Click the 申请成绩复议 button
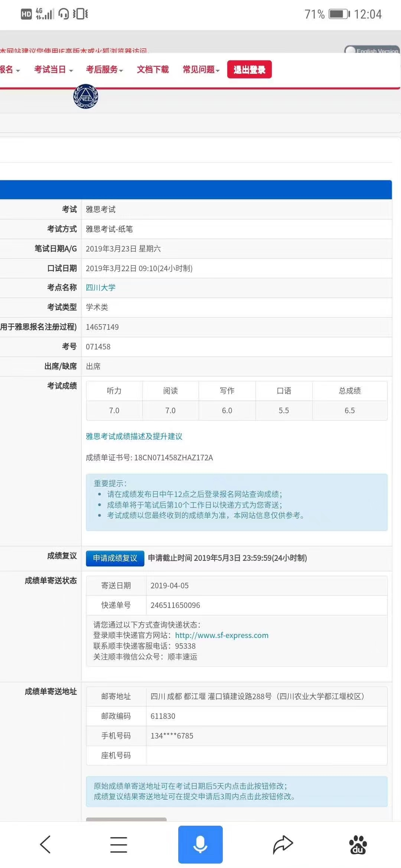Screen dimensions: 401x868 click(x=115, y=558)
